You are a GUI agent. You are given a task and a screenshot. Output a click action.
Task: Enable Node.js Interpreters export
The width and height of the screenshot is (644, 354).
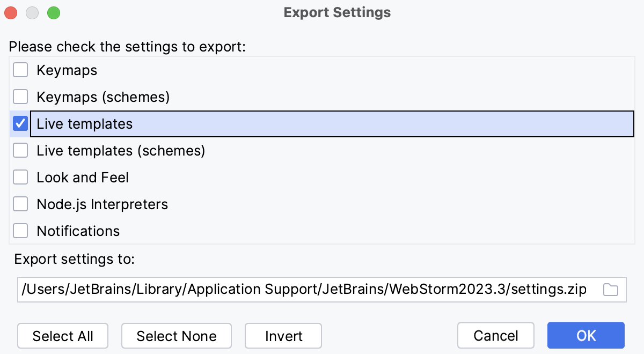pyautogui.click(x=20, y=204)
